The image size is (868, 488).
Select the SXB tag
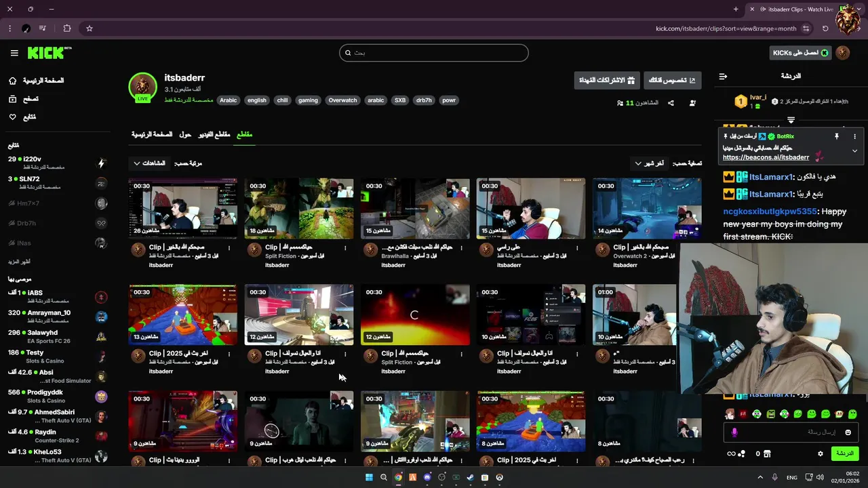tap(400, 100)
